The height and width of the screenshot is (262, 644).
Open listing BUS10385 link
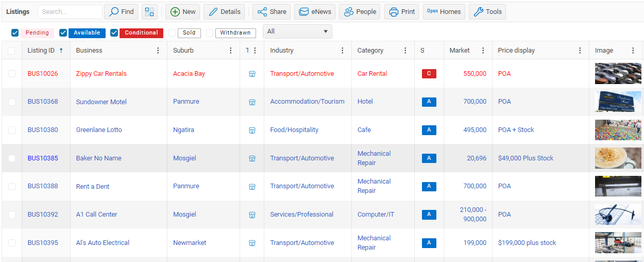[x=43, y=158]
